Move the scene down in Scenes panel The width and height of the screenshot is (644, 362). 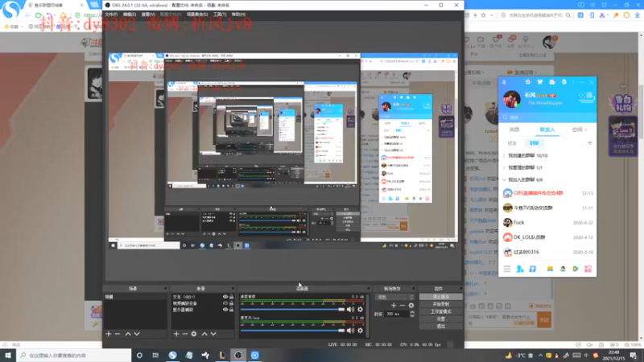137,334
